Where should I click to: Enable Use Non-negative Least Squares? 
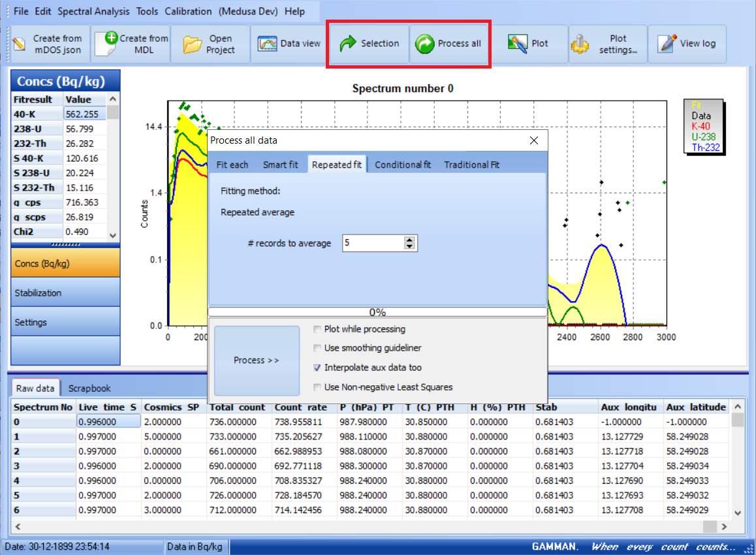click(317, 387)
